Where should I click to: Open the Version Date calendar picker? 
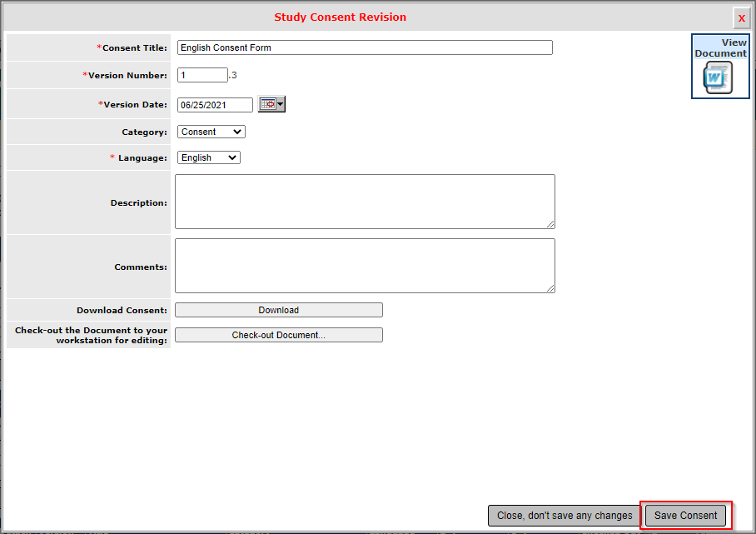click(271, 104)
